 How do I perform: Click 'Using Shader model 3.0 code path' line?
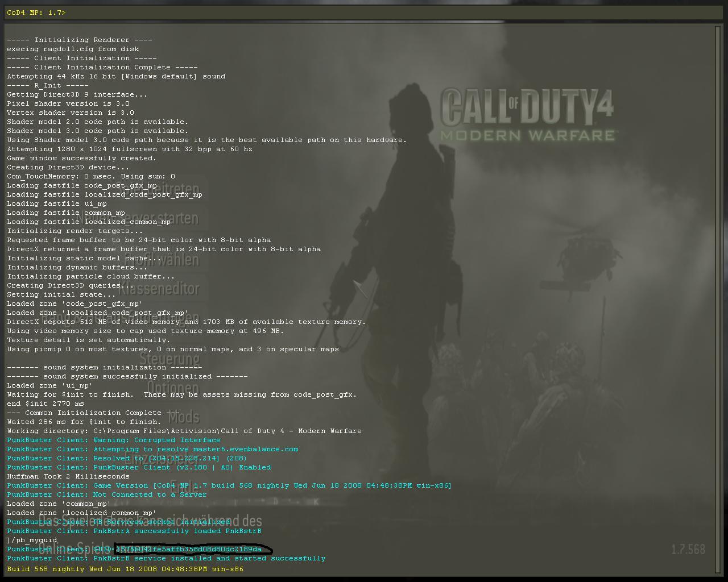point(207,140)
